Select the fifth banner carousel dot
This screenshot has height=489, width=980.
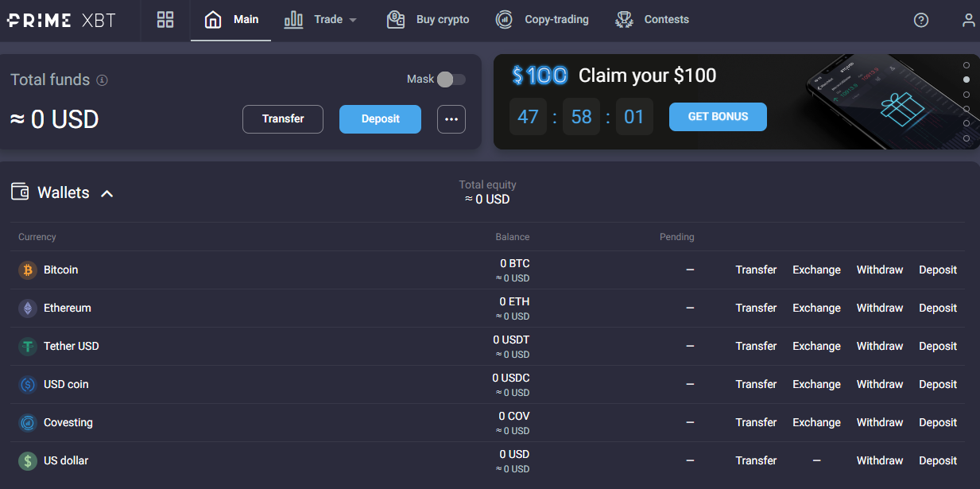coord(966,123)
